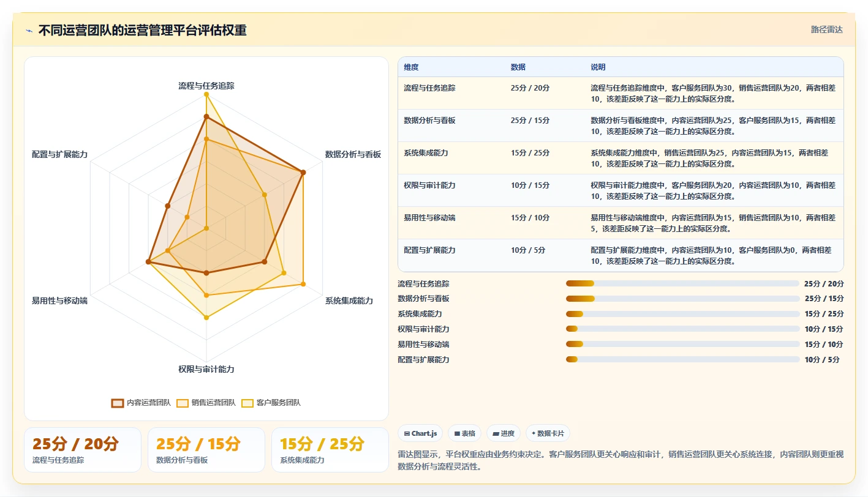The width and height of the screenshot is (868, 497).
Task: Select 配置与扩展能力 in the table's dimension column
Action: coord(429,250)
